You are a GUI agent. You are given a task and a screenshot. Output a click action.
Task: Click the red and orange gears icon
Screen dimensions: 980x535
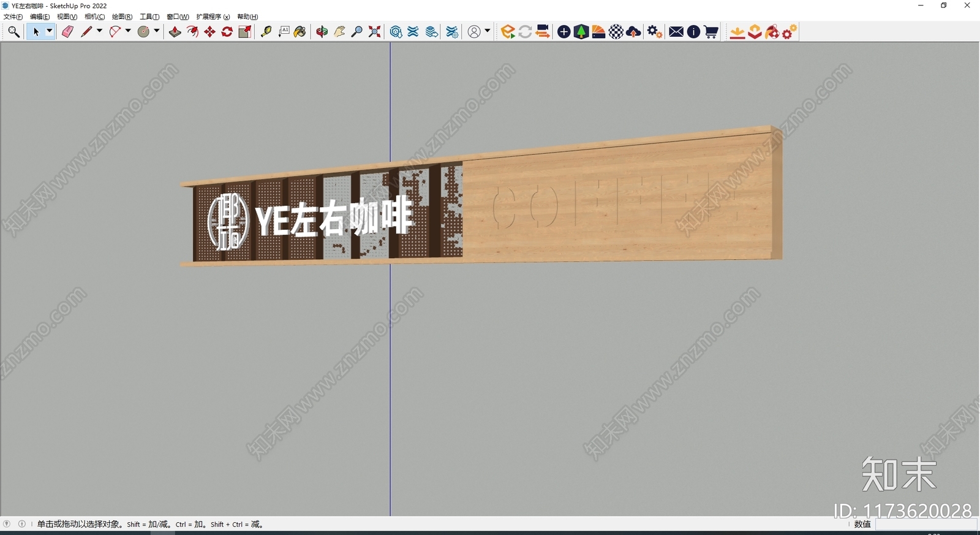pos(790,32)
